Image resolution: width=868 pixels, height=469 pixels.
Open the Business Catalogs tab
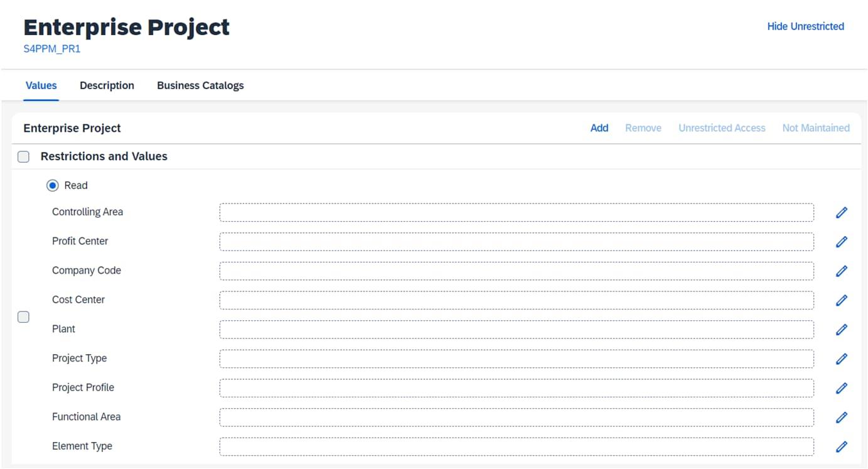click(200, 85)
